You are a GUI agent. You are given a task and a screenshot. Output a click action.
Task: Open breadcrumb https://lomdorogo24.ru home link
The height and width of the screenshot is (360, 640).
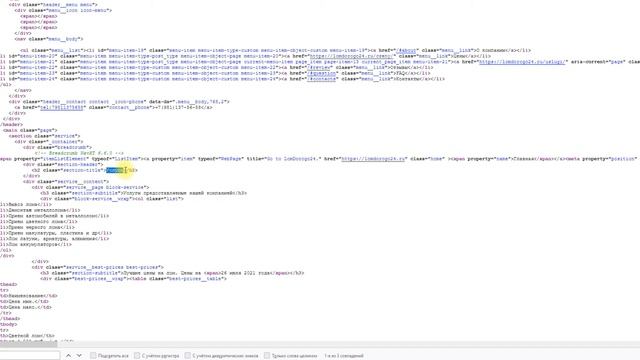[373, 158]
